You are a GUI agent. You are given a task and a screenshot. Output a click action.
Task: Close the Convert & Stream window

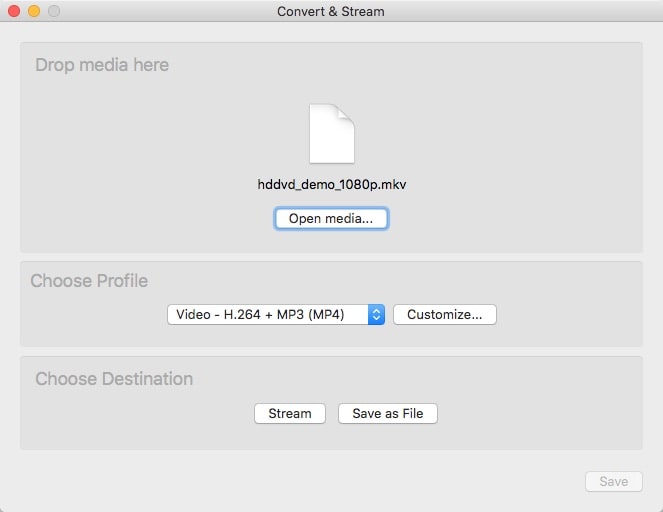point(14,11)
